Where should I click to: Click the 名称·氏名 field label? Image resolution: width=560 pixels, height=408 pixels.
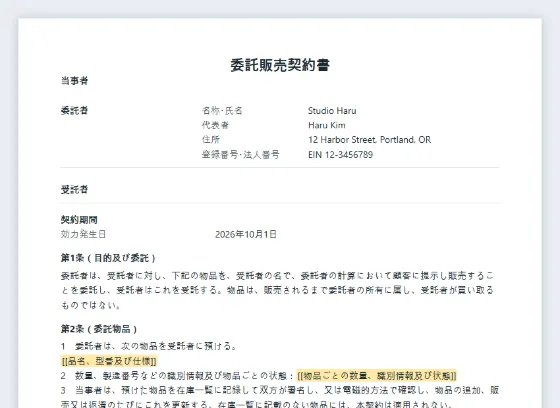pyautogui.click(x=222, y=110)
